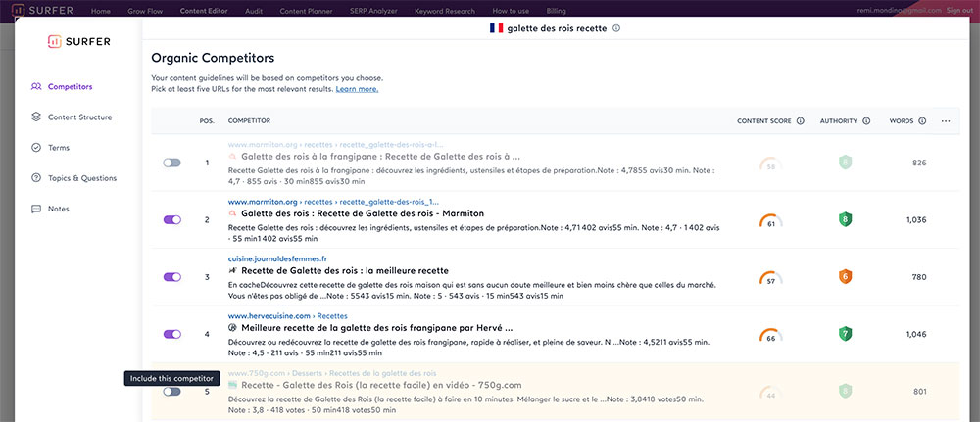Click the Terms checkmark circle icon
Image resolution: width=980 pixels, height=422 pixels.
[36, 147]
